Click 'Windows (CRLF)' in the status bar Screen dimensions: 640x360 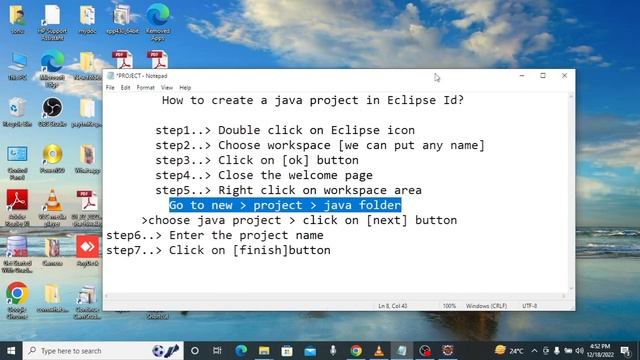(486, 306)
